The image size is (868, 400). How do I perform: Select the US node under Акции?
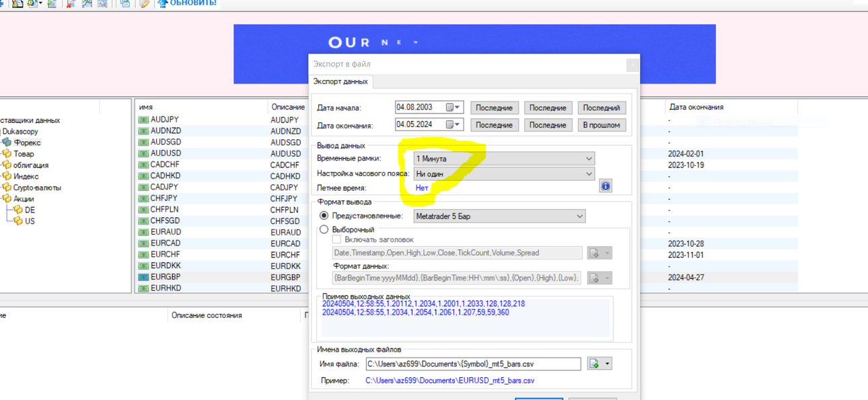tap(30, 221)
